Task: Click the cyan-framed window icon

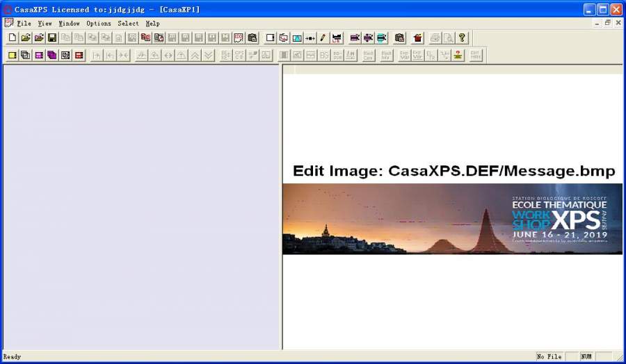Action: (x=296, y=38)
